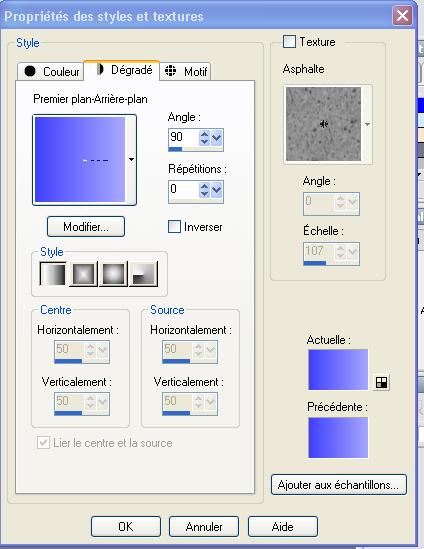Confirm with the OK button
424x549 pixels.
tap(126, 527)
